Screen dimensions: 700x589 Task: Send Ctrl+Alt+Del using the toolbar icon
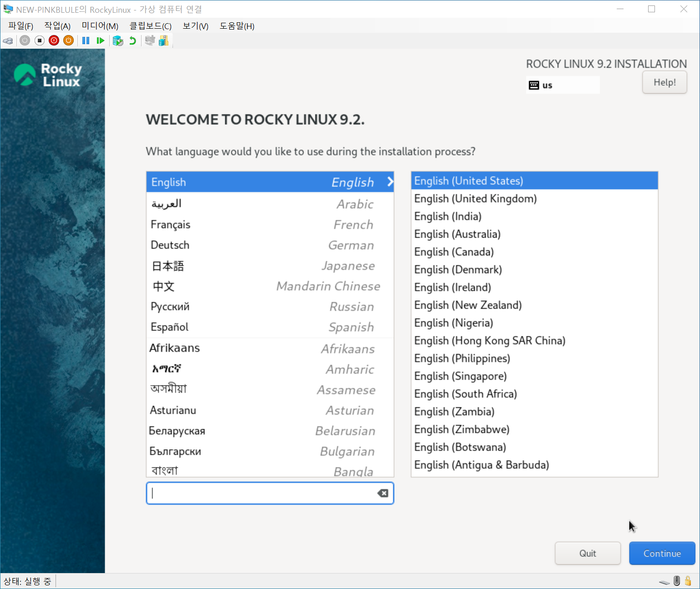[8, 41]
